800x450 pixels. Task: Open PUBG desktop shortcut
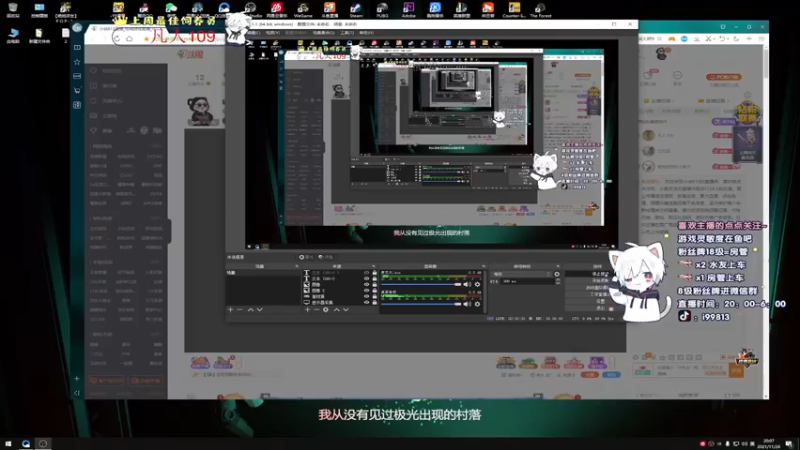click(x=382, y=9)
